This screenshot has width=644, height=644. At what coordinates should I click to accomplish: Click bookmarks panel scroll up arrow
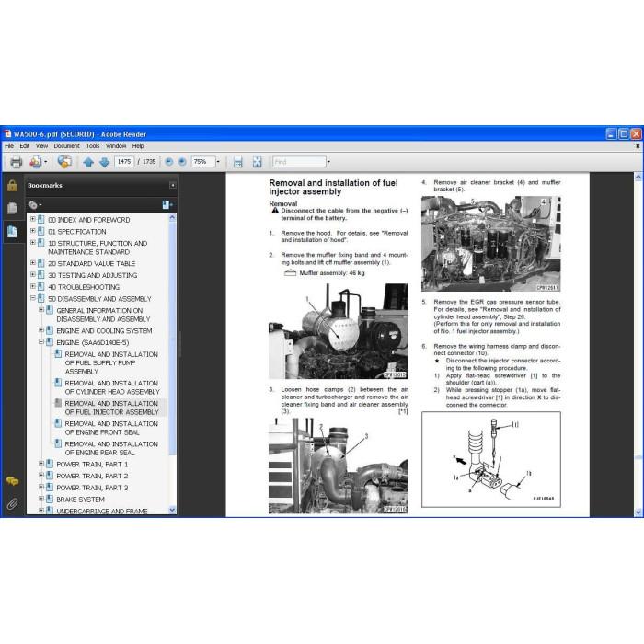pyautogui.click(x=173, y=218)
